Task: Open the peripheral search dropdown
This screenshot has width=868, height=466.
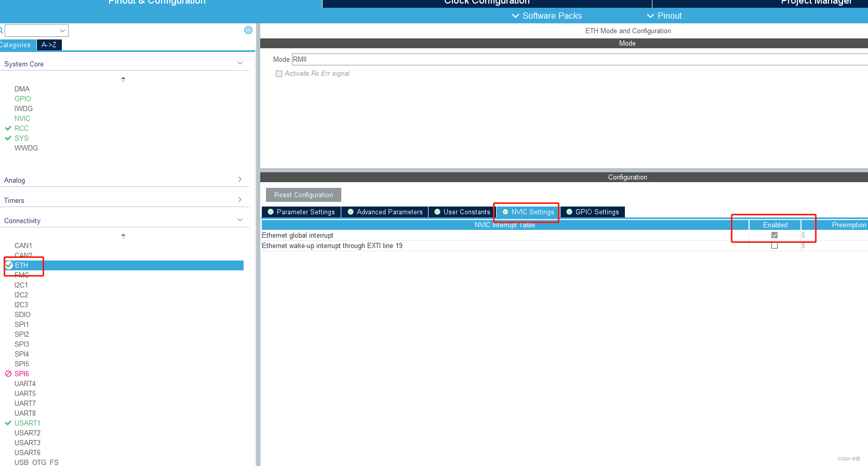Action: (62, 31)
